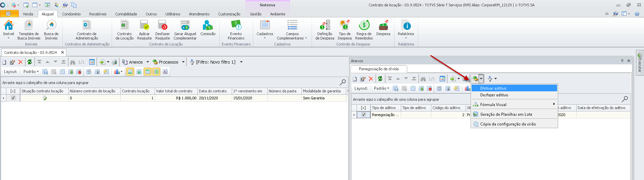Screen dimensions: 644x180
Task: Choose Geração de Planilhas em Lote
Action: coord(514,114)
